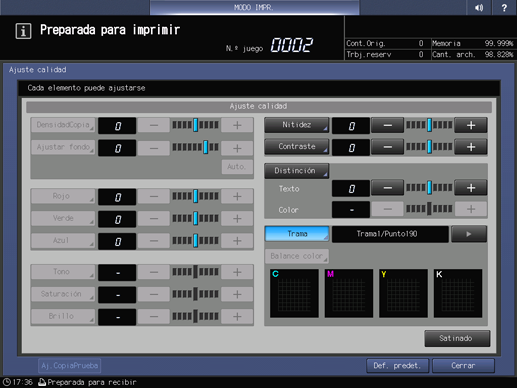The height and width of the screenshot is (388, 517).
Task: Increase Rojo with plus button
Action: [237, 196]
